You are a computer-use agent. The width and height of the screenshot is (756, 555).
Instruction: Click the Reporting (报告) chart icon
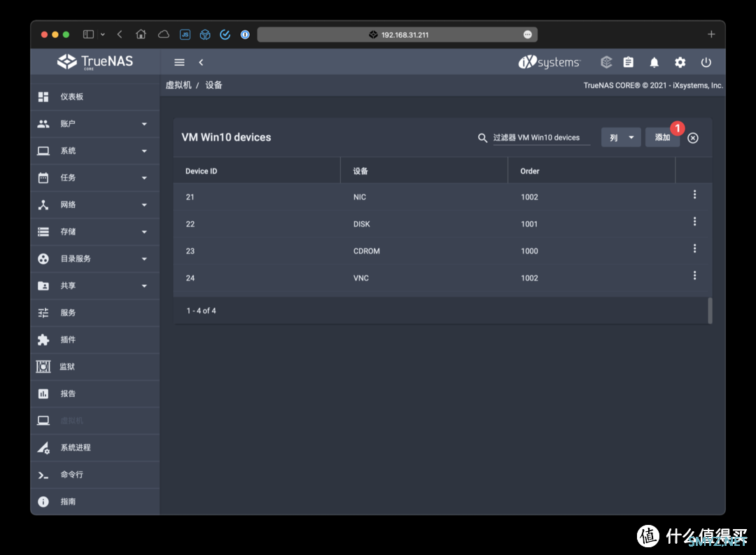point(43,394)
